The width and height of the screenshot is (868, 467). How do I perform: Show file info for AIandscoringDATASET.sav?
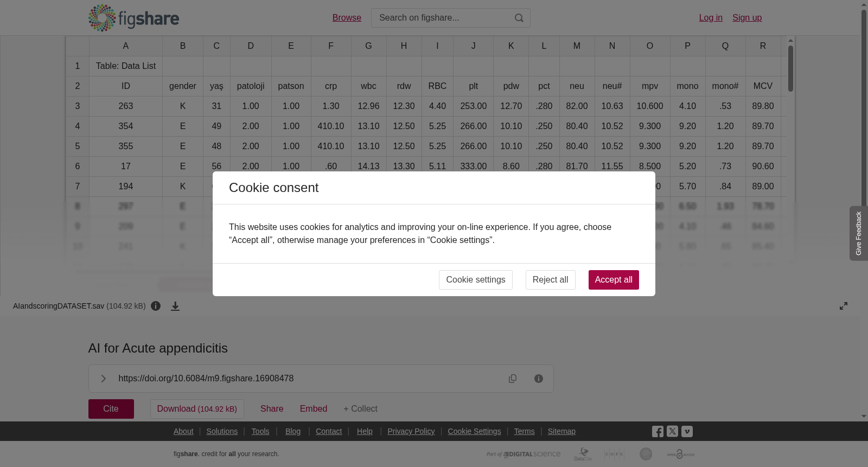[156, 306]
